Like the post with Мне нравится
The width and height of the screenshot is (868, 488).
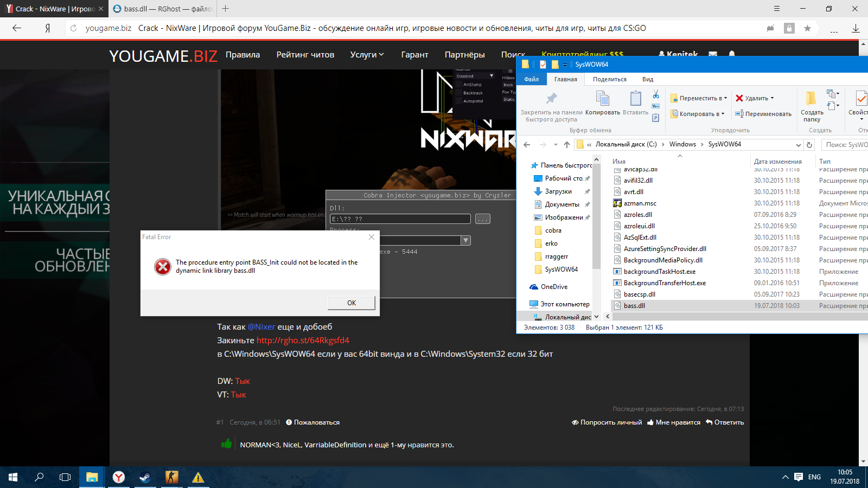click(673, 422)
